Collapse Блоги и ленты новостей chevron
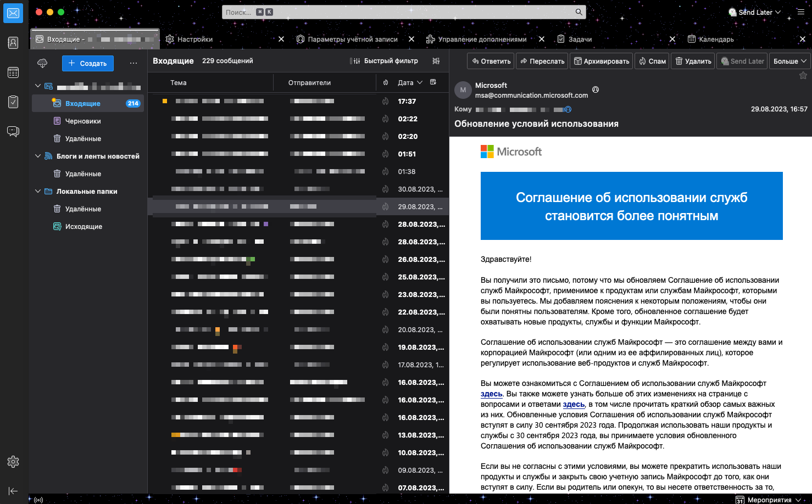Viewport: 812px width, 504px height. [38, 156]
